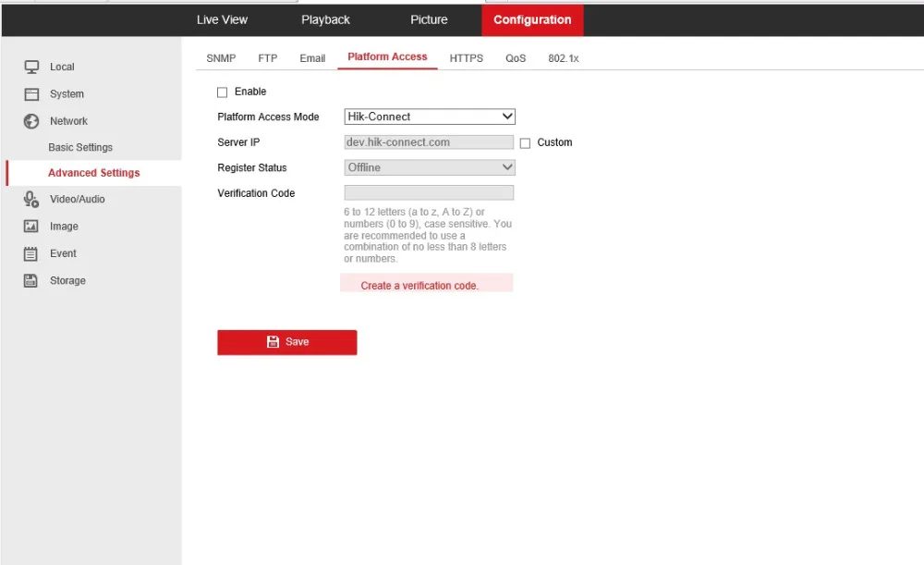Click the Server IP input field
Viewport: 924px width, 565px height.
coord(429,142)
